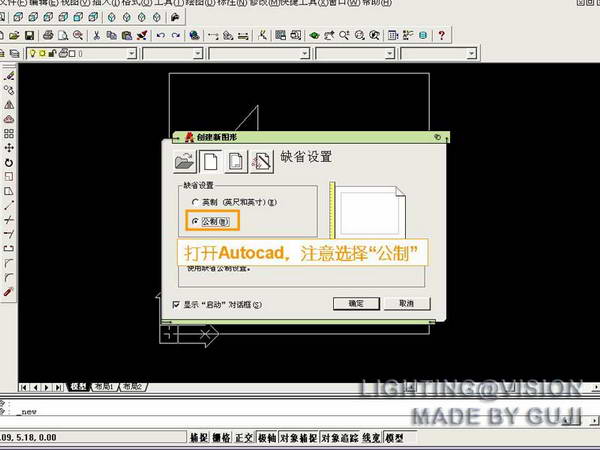Select the Explode tool
600x450 pixels.
coord(9,292)
